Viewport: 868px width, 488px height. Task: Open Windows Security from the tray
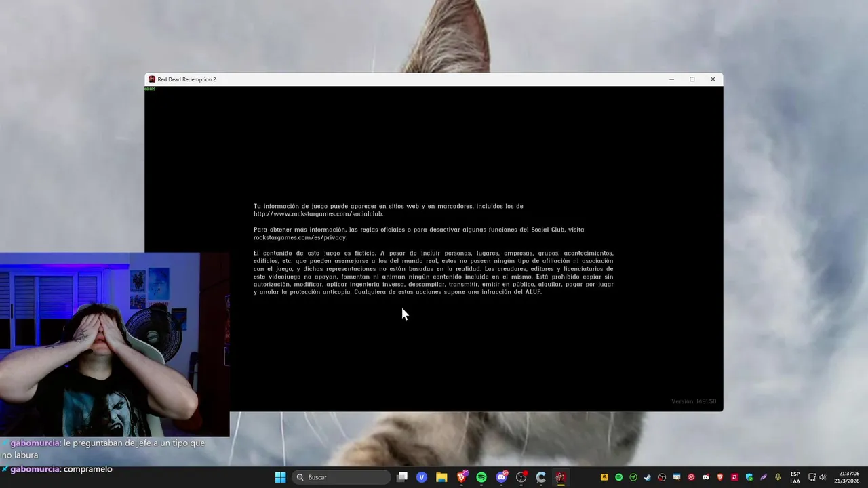[x=749, y=477]
